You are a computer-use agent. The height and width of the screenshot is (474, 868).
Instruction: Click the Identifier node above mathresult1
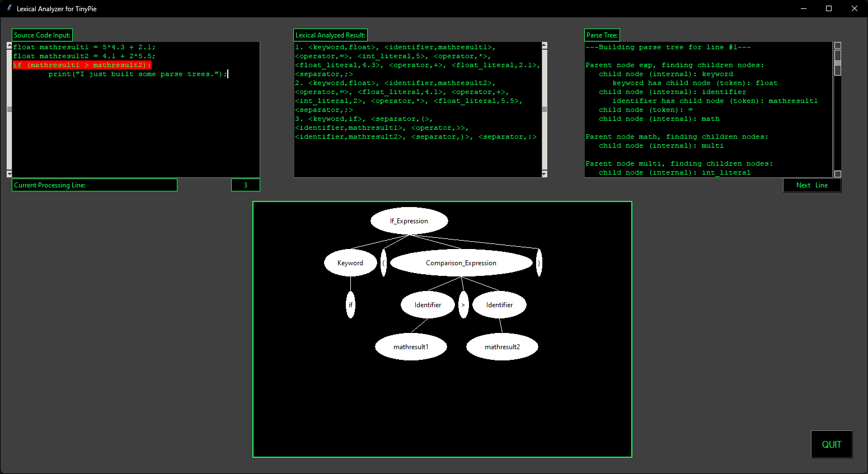coord(428,305)
